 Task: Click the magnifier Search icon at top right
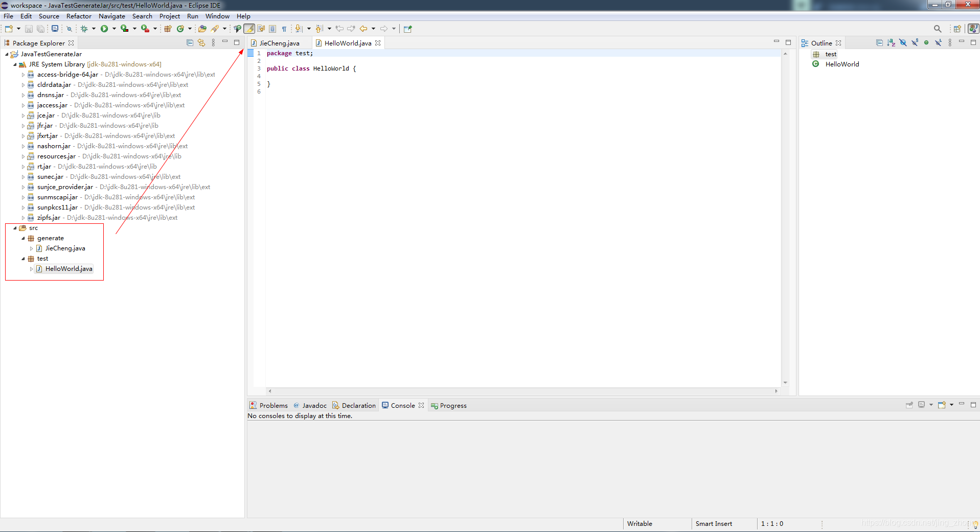click(x=938, y=29)
